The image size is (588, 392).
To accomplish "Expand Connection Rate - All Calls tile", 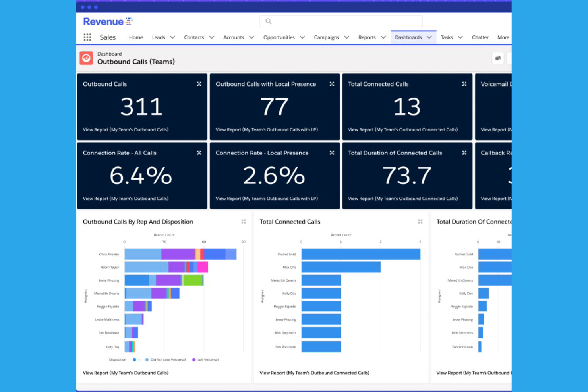I will 199,153.
